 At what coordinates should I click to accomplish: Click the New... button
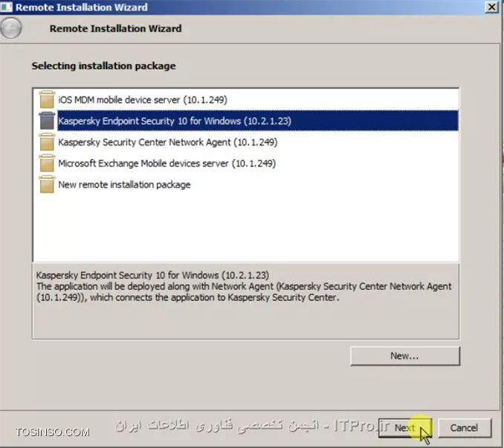pyautogui.click(x=405, y=356)
